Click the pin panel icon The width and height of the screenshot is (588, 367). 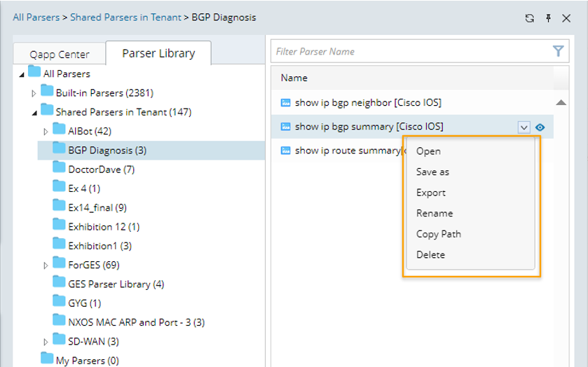click(548, 18)
